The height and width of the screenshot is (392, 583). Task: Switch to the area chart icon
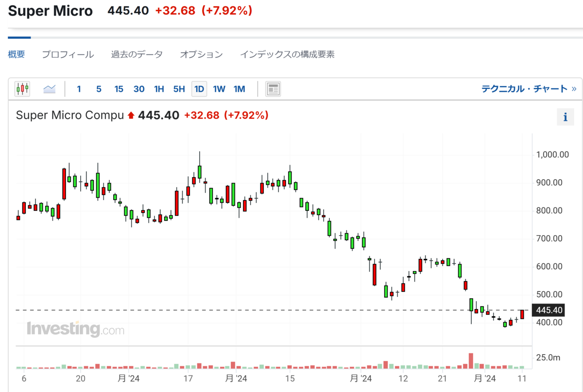click(x=49, y=89)
